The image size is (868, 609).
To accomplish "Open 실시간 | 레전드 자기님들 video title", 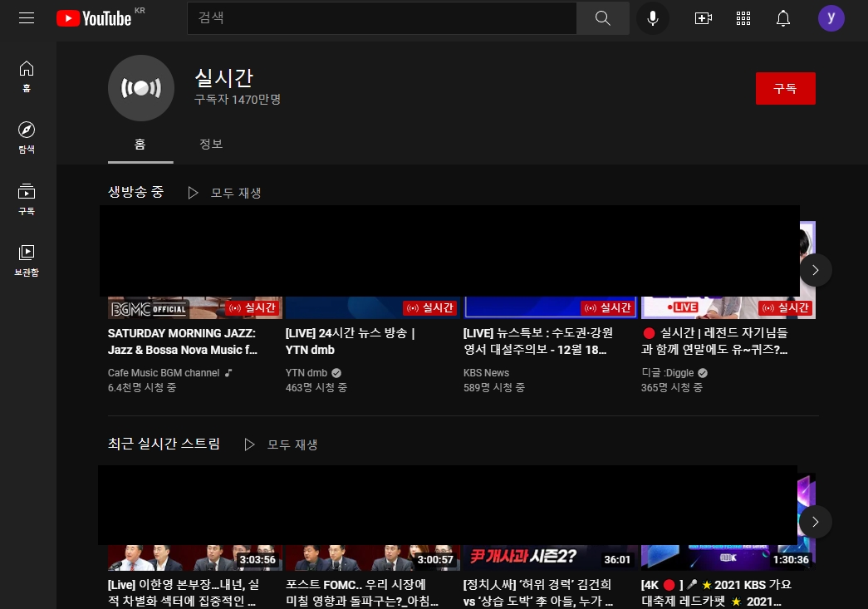I will pyautogui.click(x=714, y=341).
